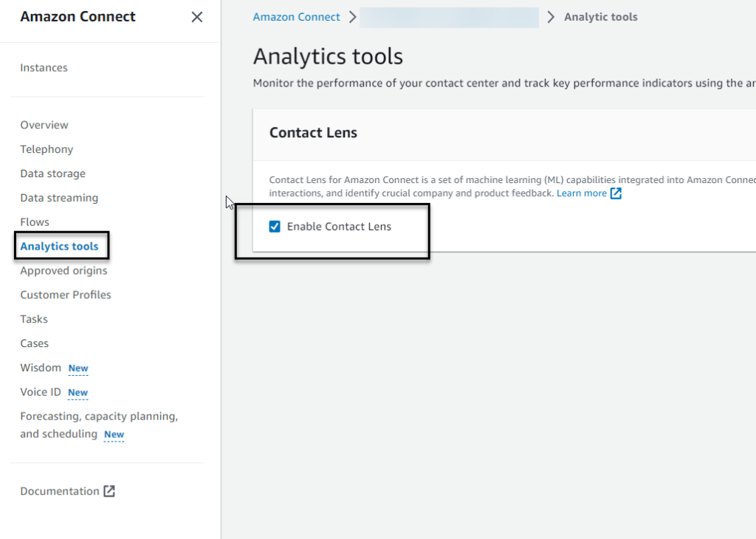Click the Amazon Connect breadcrumb link
The width and height of the screenshot is (756, 539).
tap(296, 17)
